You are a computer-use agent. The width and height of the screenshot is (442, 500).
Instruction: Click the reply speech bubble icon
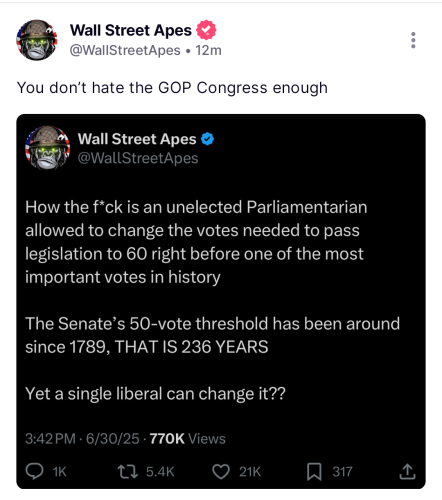pos(34,472)
